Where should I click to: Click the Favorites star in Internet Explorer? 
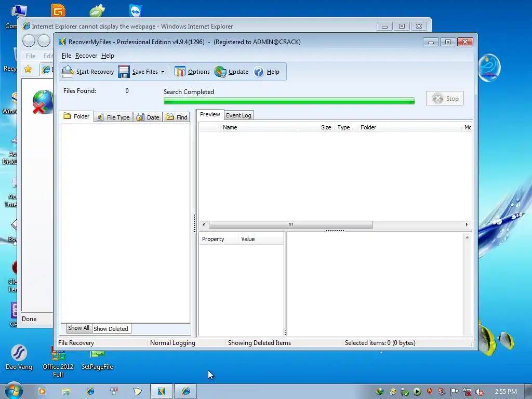(x=28, y=69)
